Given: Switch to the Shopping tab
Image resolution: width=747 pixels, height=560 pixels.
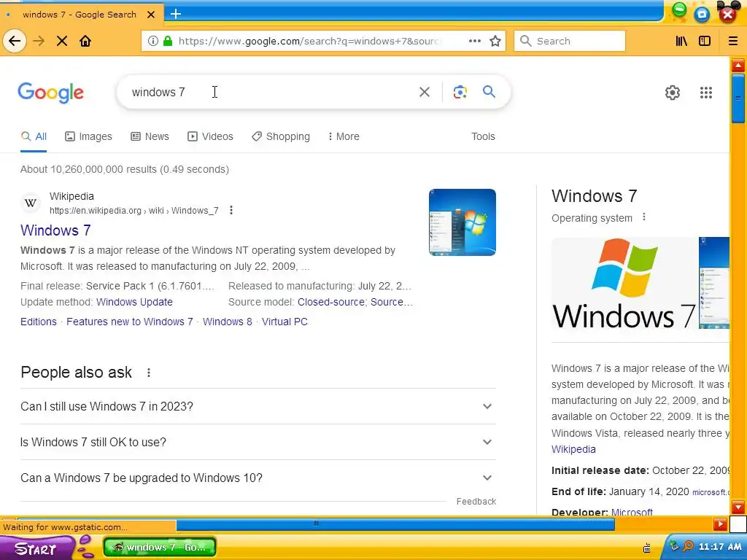Looking at the screenshot, I should pyautogui.click(x=281, y=136).
